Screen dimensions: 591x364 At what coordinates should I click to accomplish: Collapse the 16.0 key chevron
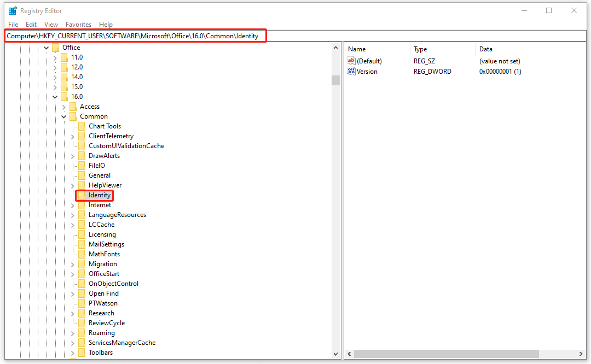[55, 96]
